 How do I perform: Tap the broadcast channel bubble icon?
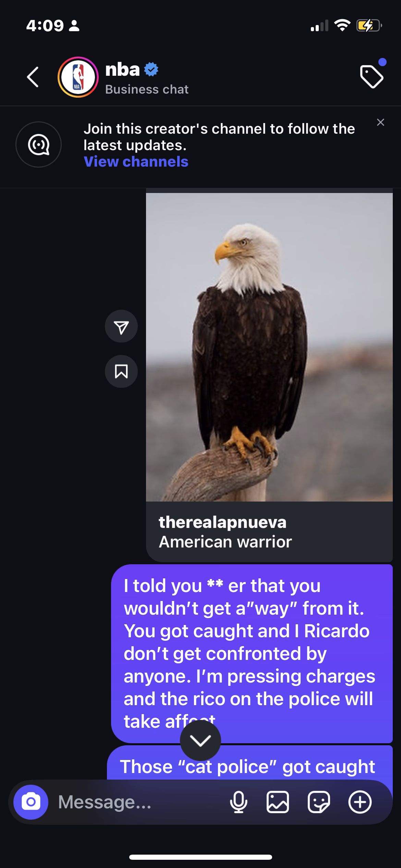pyautogui.click(x=38, y=145)
